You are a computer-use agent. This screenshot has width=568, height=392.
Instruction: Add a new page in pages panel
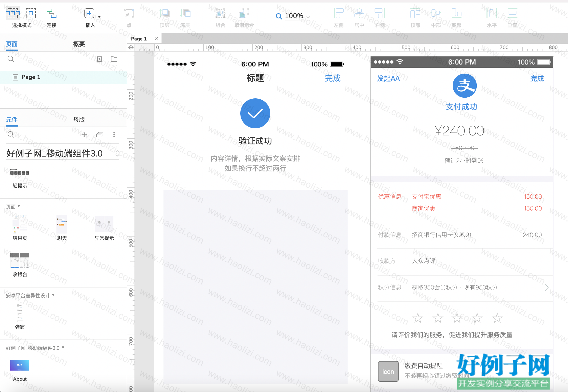coord(100,59)
